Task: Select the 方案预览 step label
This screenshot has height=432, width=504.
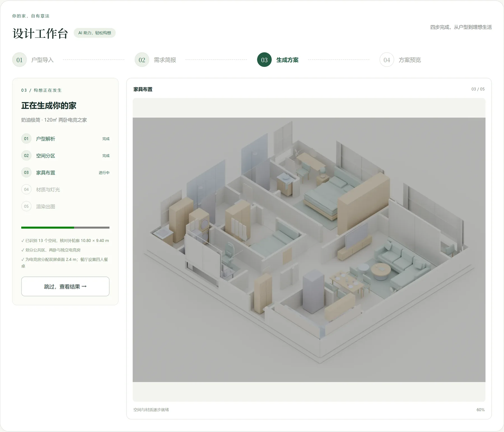Action: [410, 60]
